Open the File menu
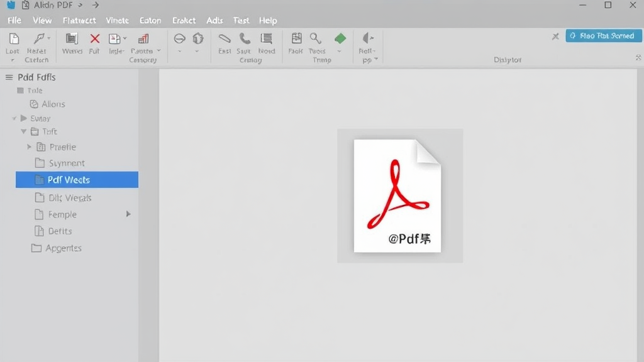This screenshot has height=362, width=644. [x=14, y=21]
